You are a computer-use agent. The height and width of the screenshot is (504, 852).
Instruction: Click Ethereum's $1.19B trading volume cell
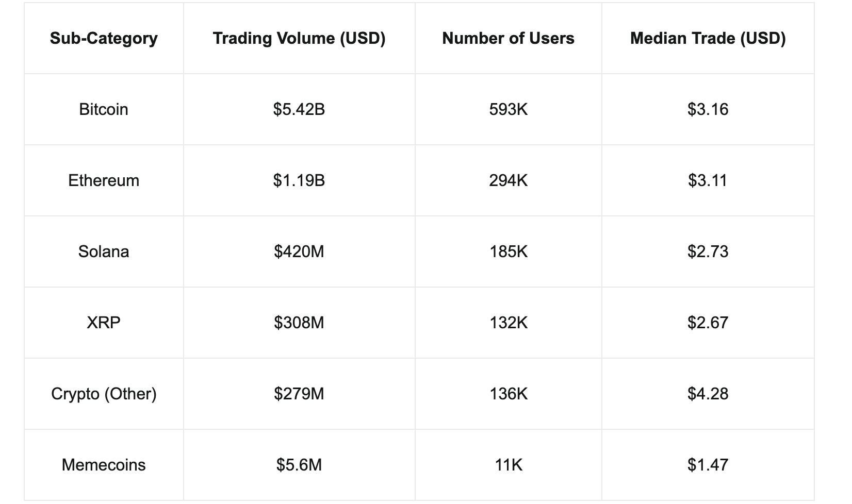tap(299, 180)
